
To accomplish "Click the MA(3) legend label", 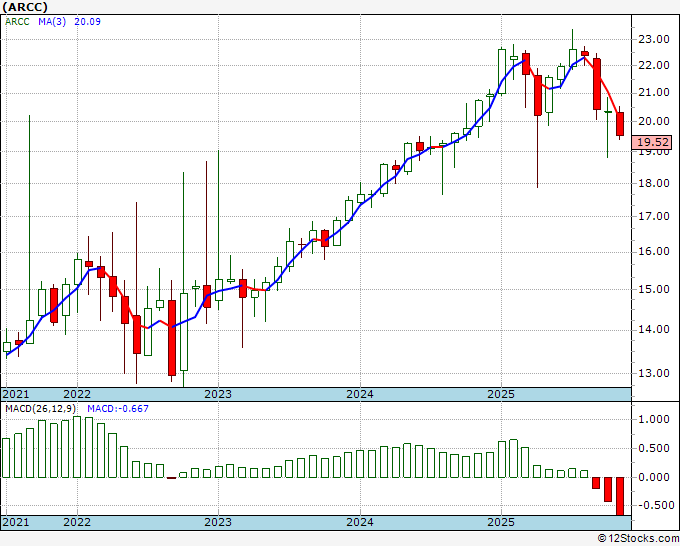I will click(x=52, y=21).
